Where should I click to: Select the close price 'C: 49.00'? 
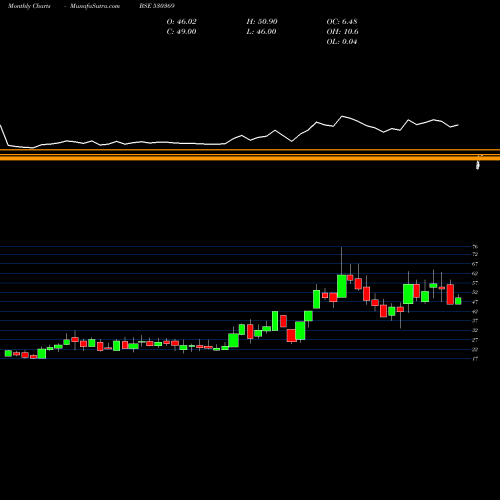(x=181, y=32)
